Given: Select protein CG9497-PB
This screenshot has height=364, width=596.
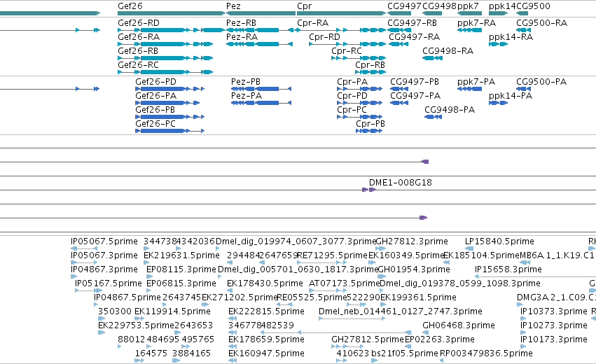Looking at the screenshot, I should pyautogui.click(x=400, y=89).
